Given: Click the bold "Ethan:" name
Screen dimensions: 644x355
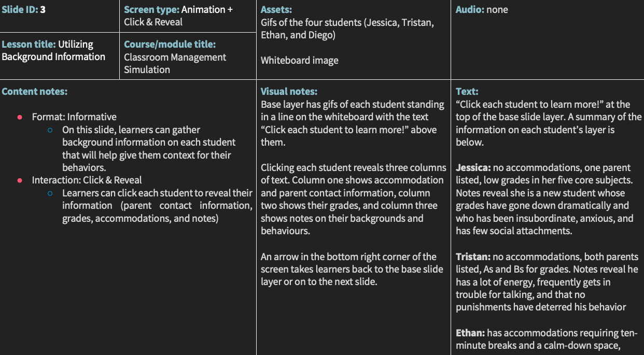Looking at the screenshot, I should [x=470, y=333].
